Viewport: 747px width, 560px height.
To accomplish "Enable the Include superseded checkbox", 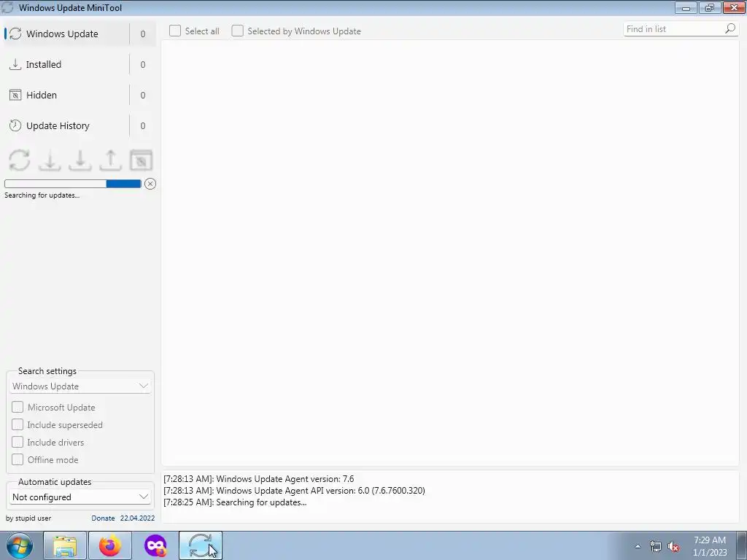I will (18, 425).
